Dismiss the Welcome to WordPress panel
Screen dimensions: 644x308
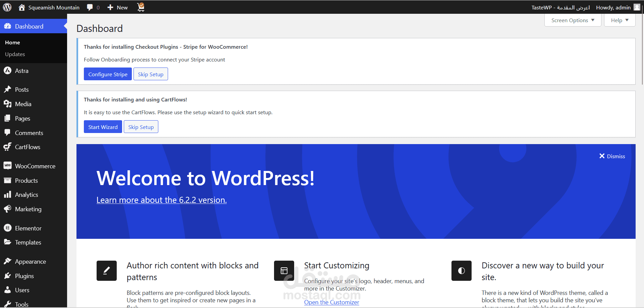(612, 156)
